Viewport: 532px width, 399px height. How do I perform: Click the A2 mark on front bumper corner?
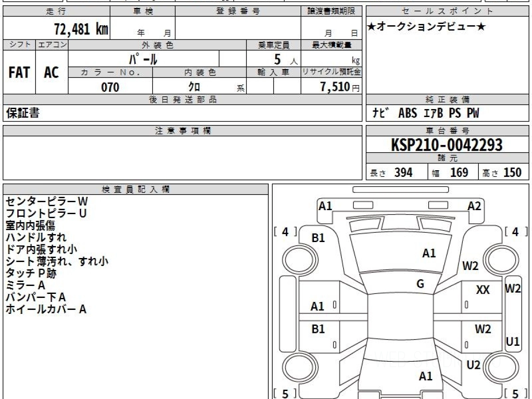tap(474, 206)
